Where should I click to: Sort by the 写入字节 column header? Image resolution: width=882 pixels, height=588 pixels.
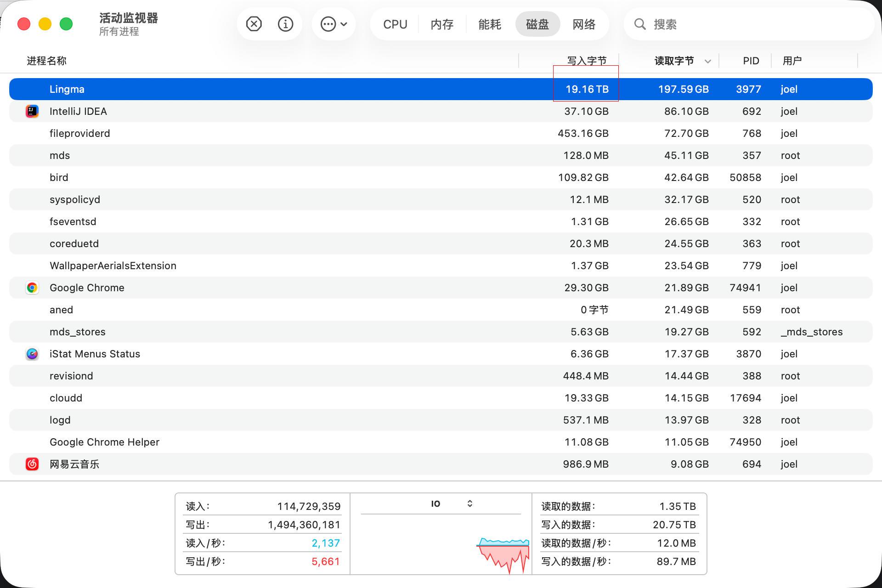tap(586, 60)
